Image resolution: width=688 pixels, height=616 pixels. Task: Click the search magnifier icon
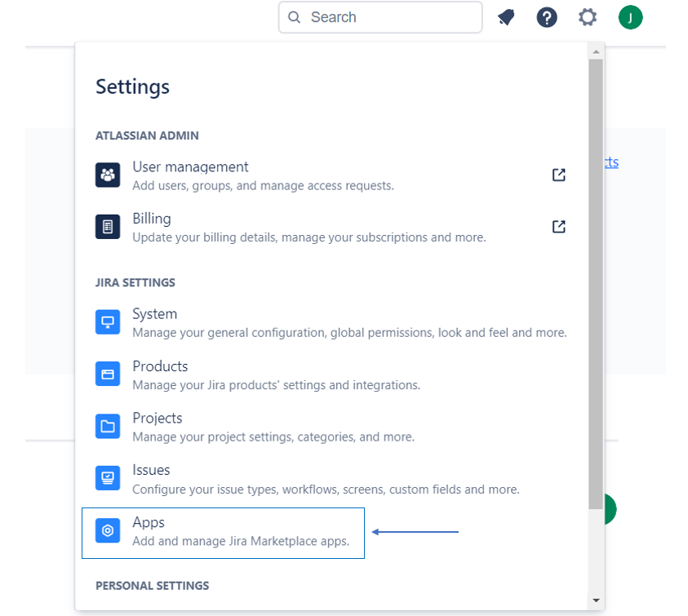tap(294, 17)
